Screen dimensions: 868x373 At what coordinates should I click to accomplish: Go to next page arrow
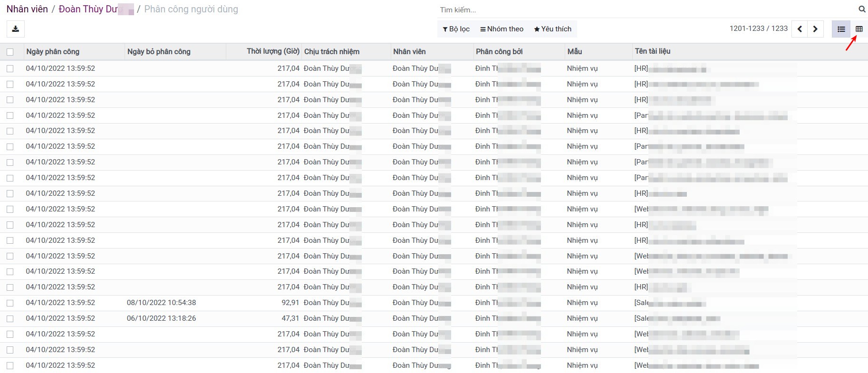tap(815, 29)
